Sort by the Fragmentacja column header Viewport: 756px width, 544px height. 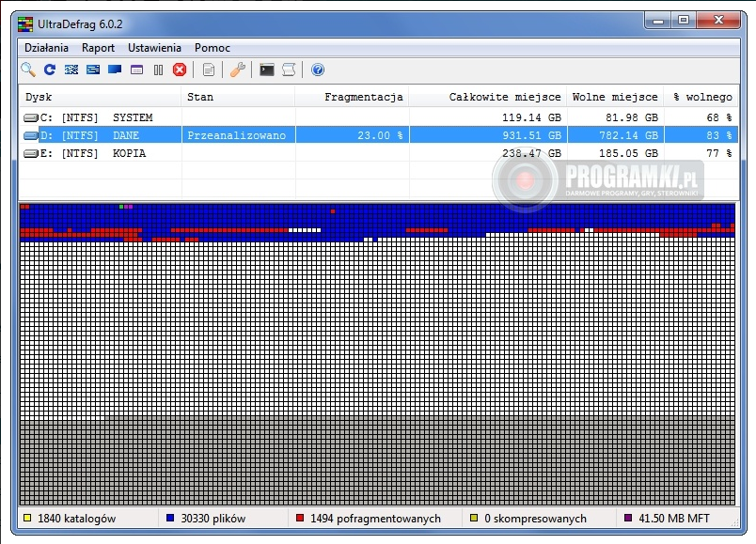352,97
